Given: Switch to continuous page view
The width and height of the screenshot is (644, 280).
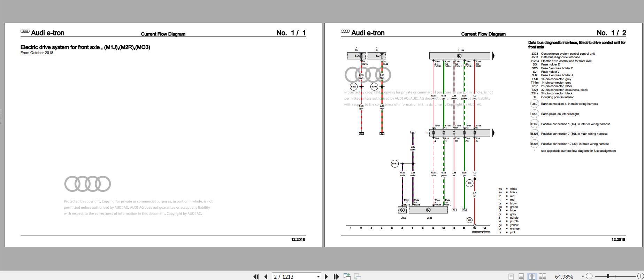Looking at the screenshot, I should point(521,277).
